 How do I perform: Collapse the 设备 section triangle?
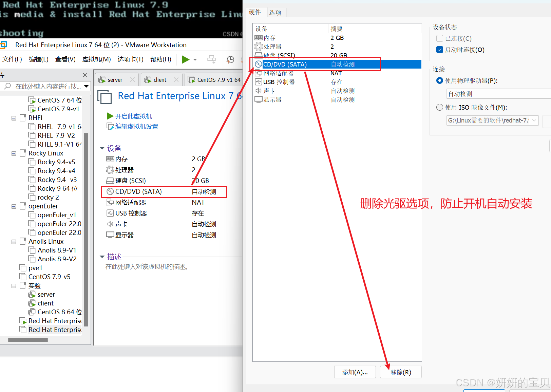[x=102, y=148]
